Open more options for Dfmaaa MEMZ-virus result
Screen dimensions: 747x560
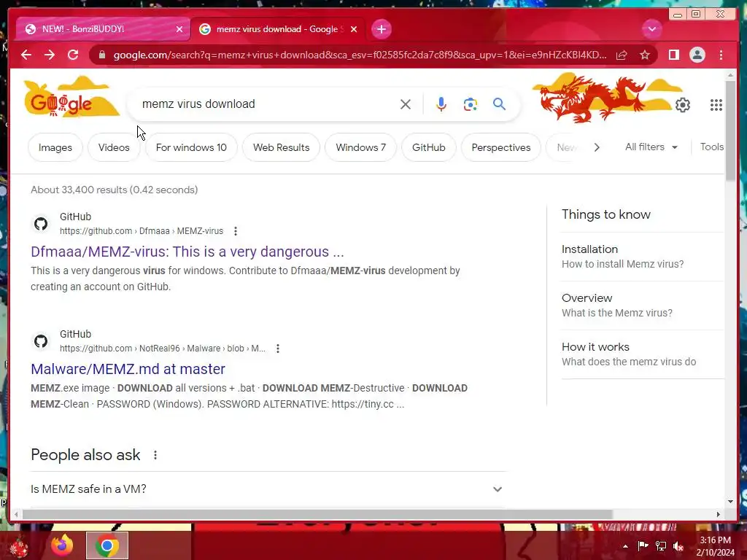(236, 231)
